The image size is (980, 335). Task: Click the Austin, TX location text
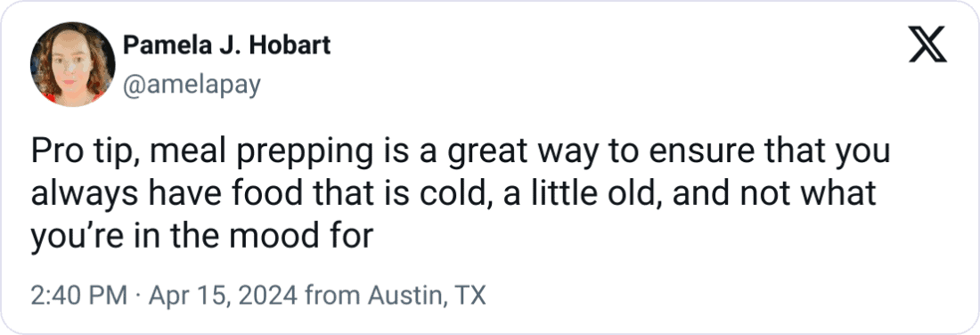click(x=426, y=294)
